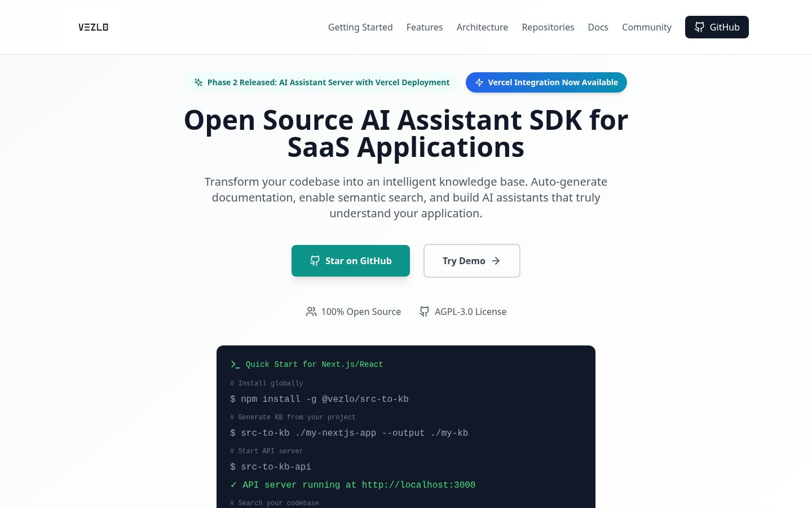Click 'npm install -g @vezlo/src-to-kb' command
The height and width of the screenshot is (508, 812).
[x=325, y=399]
